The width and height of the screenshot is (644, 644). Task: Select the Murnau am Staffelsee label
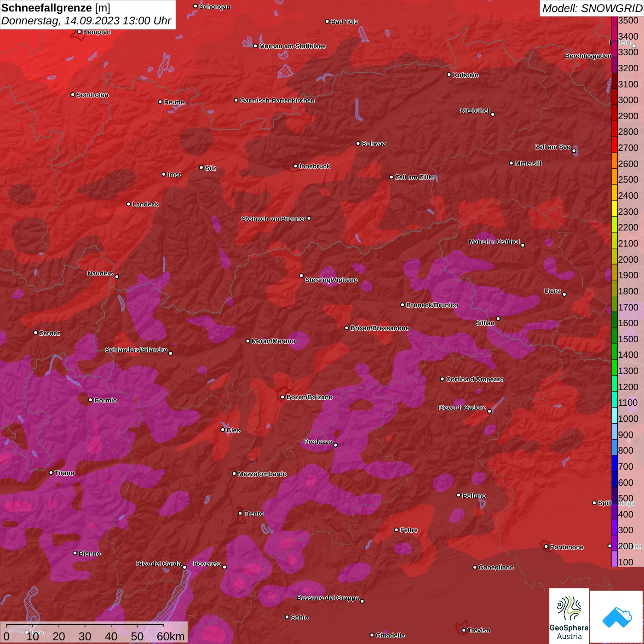[292, 46]
